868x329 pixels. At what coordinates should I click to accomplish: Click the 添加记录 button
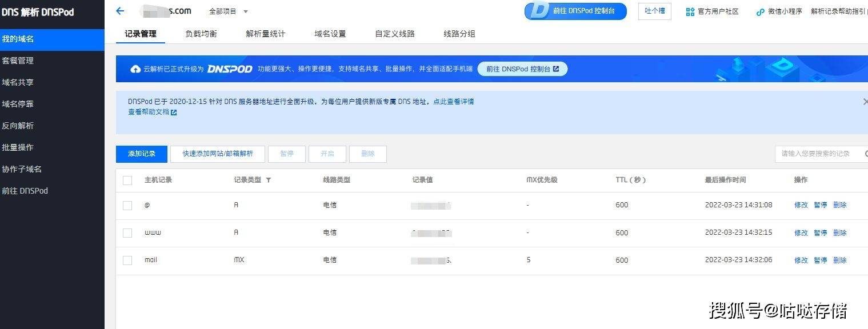click(142, 154)
